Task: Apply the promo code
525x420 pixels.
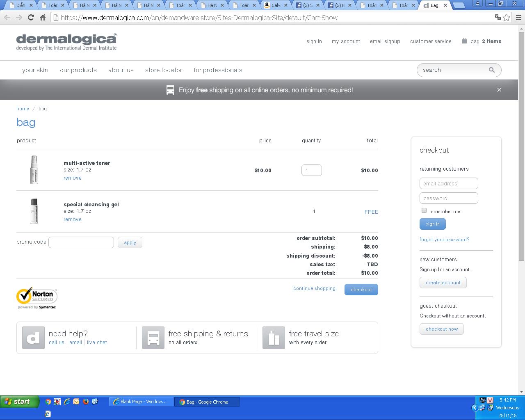Action: (130, 242)
